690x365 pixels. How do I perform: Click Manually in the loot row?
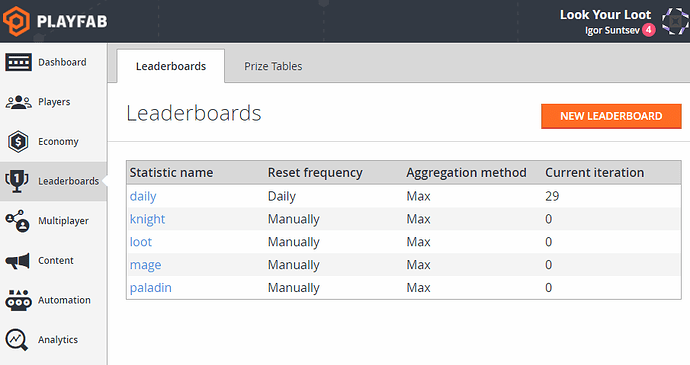(x=294, y=242)
